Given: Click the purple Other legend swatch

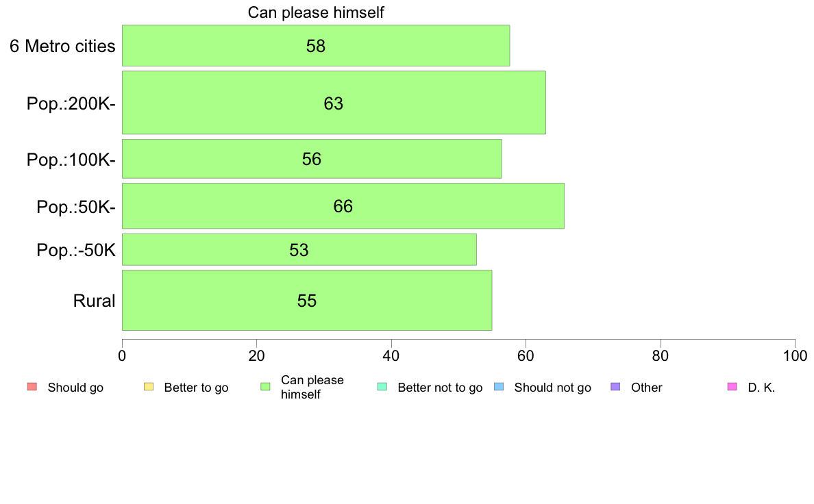Looking at the screenshot, I should pos(616,387).
